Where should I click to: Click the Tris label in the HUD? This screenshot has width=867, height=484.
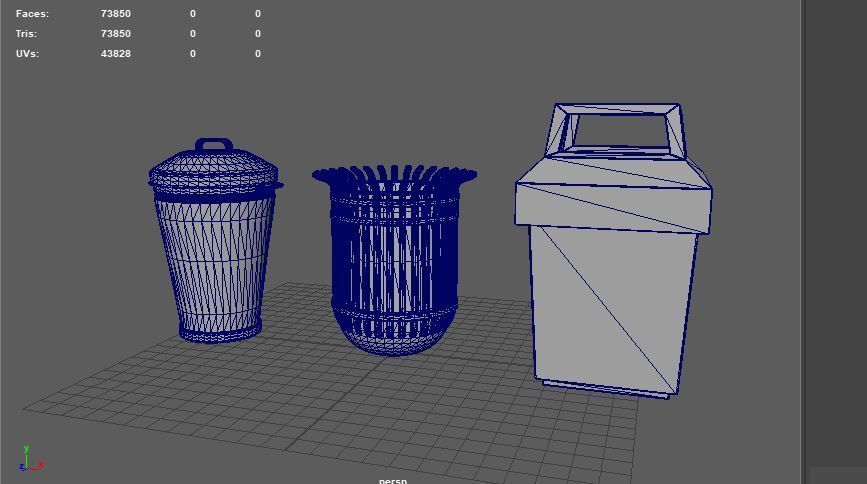[26, 33]
